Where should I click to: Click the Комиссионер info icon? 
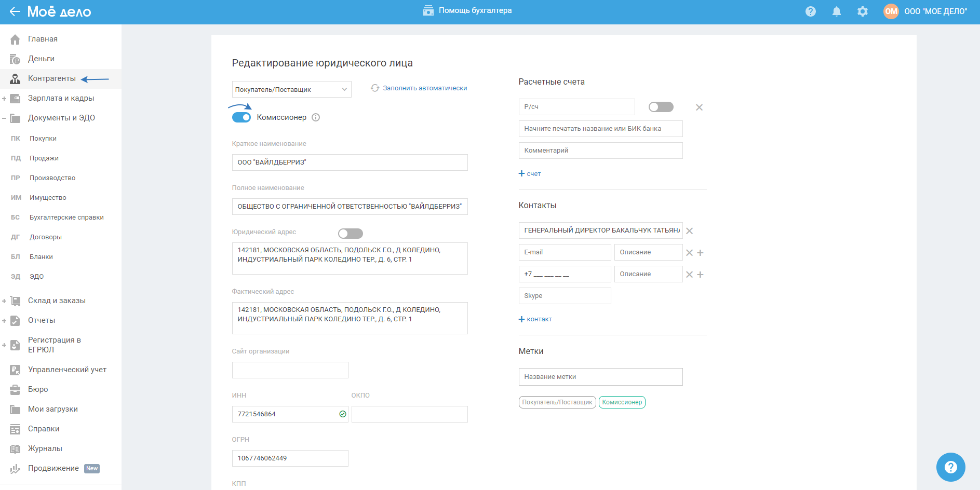316,117
